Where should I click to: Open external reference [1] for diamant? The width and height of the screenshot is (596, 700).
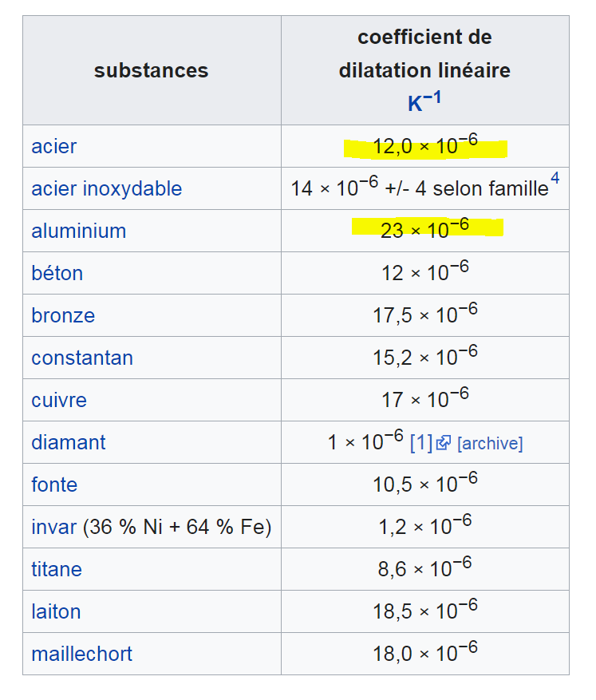click(420, 443)
